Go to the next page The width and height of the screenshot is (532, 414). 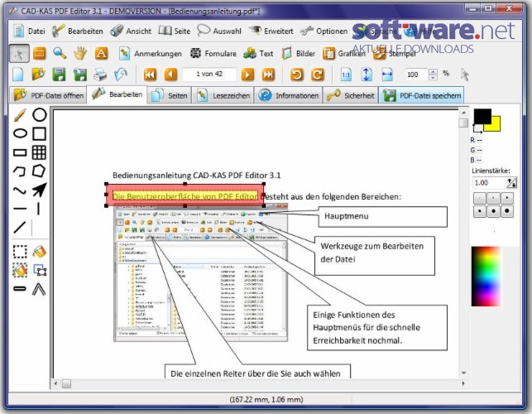pos(247,75)
